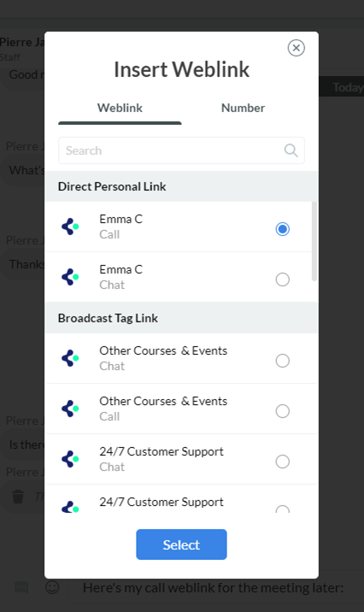
Task: Click the trash icon in the chat
Action: (18, 497)
